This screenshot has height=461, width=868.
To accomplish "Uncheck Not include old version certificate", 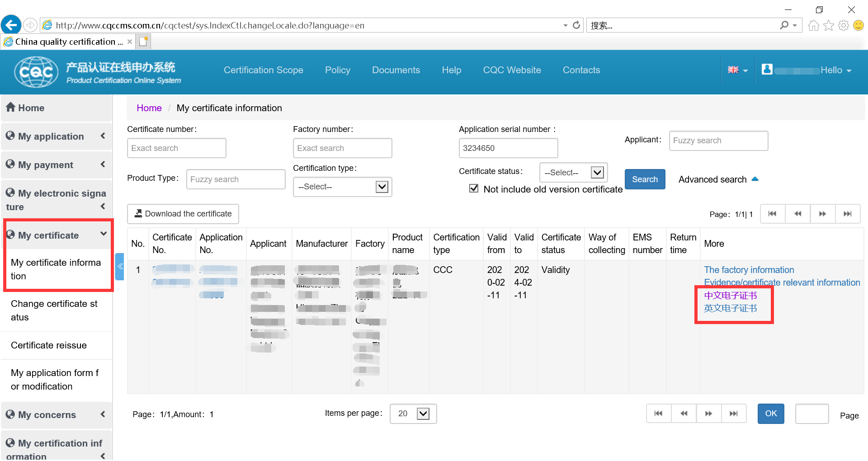I will tap(474, 188).
